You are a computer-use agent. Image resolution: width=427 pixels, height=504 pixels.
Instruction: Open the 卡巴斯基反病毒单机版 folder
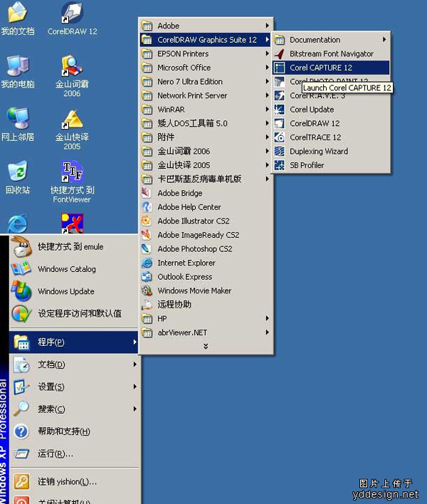click(206, 179)
